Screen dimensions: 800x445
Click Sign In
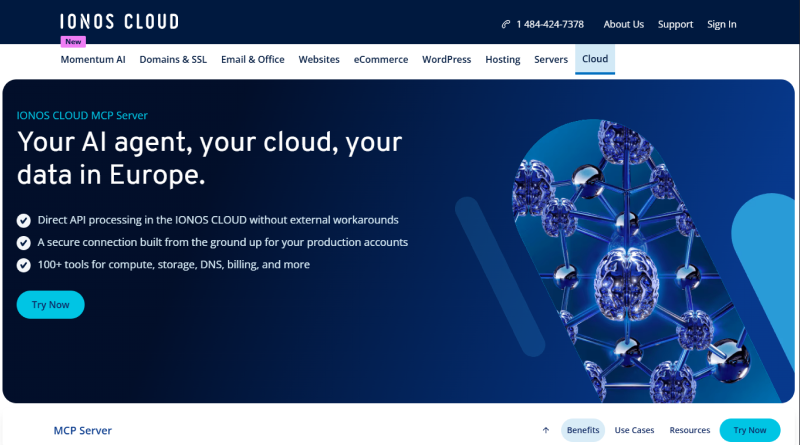tap(721, 24)
